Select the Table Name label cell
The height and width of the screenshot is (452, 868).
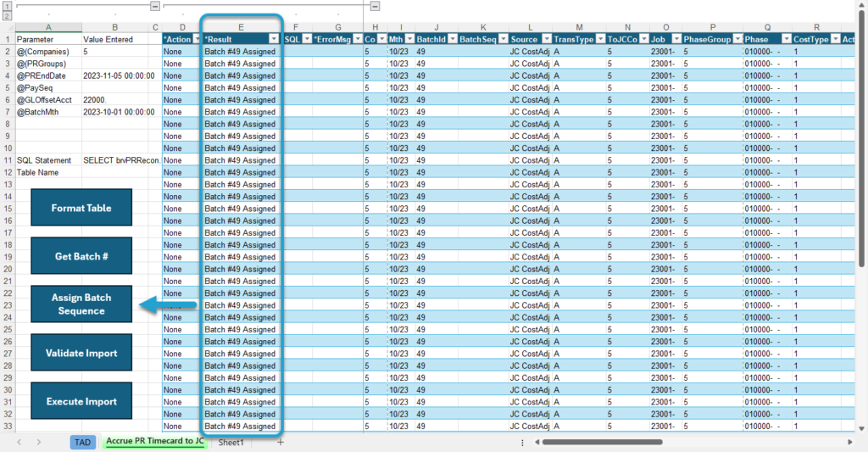click(48, 172)
